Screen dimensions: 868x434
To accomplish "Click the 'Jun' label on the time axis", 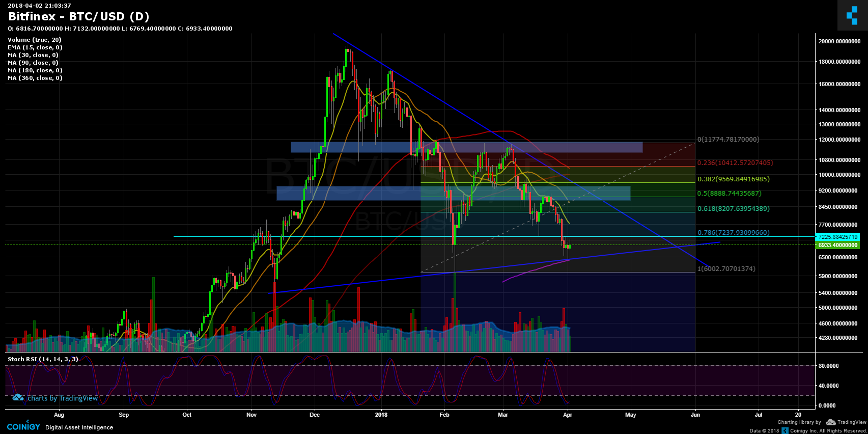I will click(695, 415).
